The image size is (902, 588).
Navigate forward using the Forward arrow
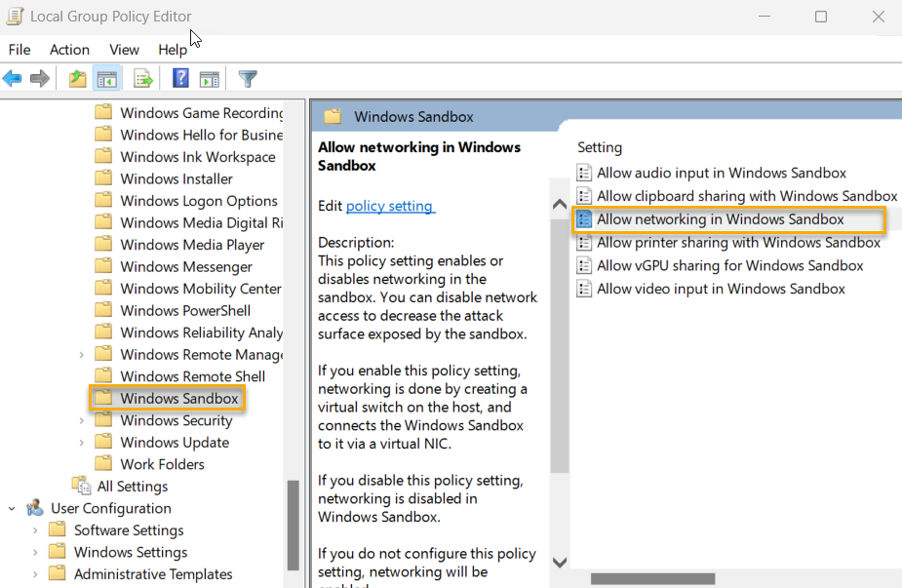[38, 78]
